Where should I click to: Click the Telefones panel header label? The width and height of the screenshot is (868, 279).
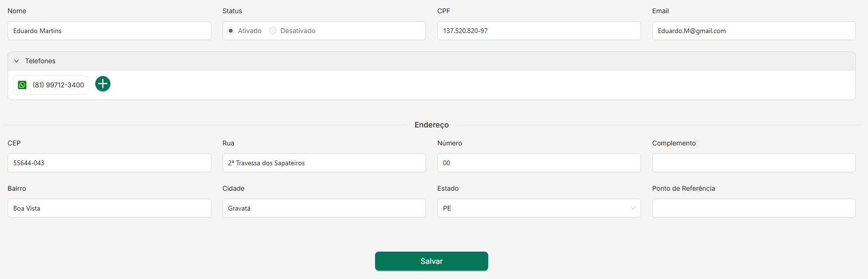[x=41, y=61]
